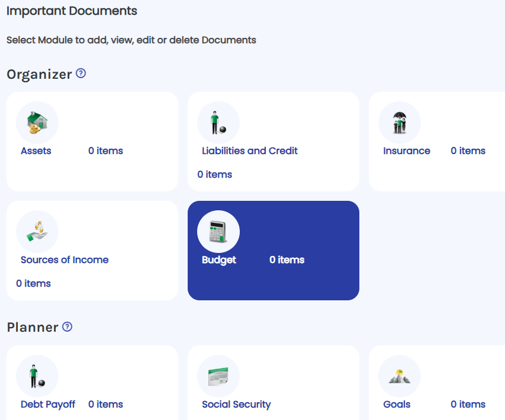
Task: Click the Liabilities ball-and-chain man icon
Action: pyautogui.click(x=218, y=123)
